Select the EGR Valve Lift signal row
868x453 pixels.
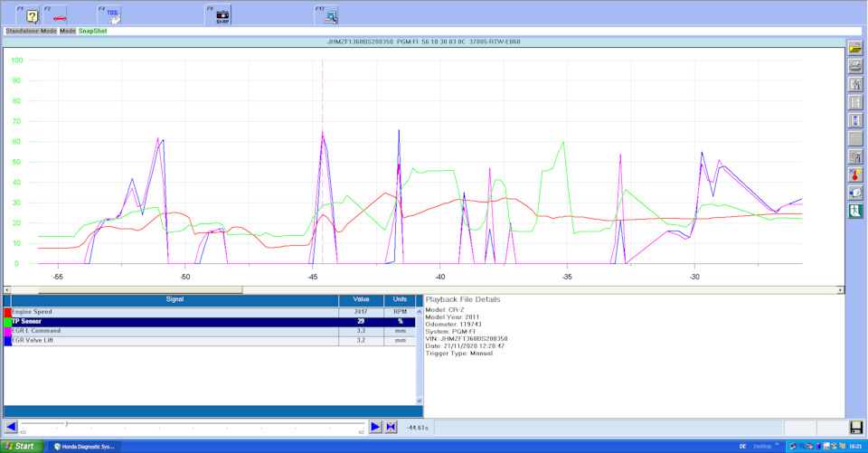(x=210, y=341)
